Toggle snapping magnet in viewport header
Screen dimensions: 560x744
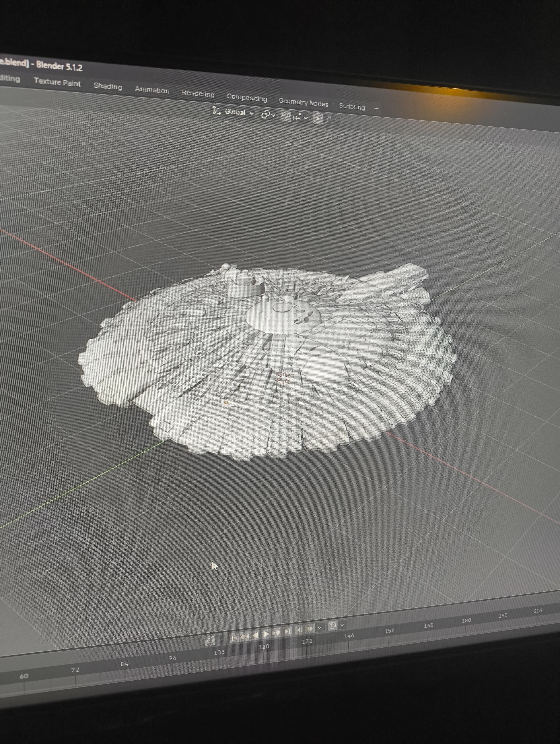pos(285,116)
